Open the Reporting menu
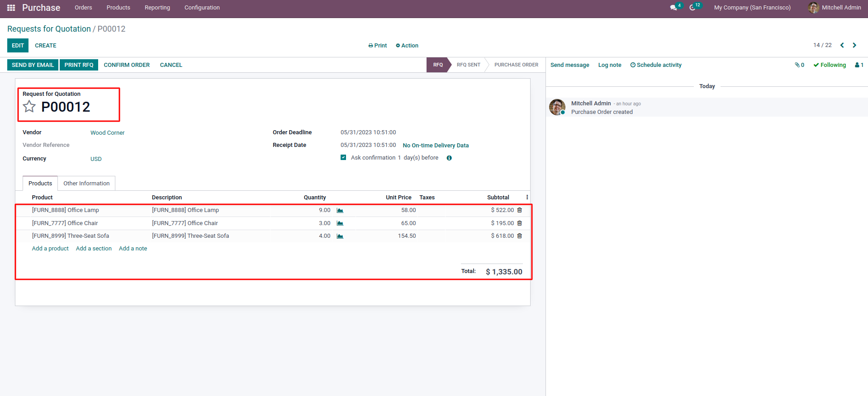This screenshot has height=396, width=868. [157, 8]
